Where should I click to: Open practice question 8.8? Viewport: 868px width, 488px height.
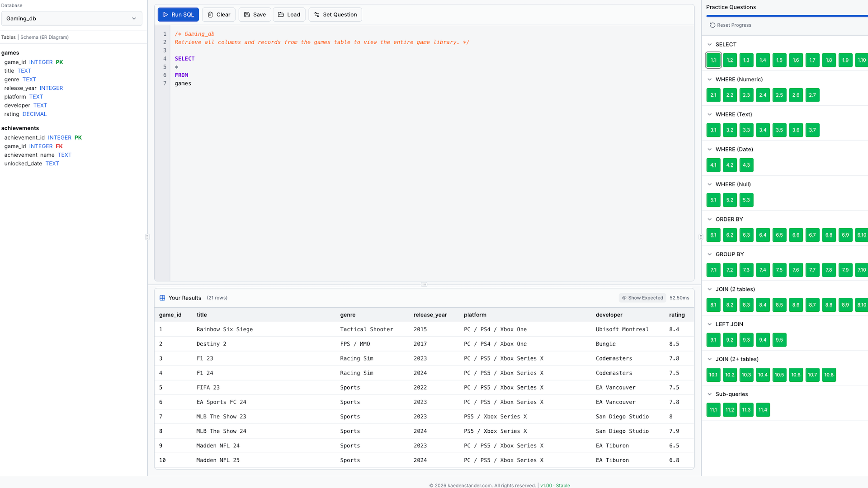pos(829,305)
